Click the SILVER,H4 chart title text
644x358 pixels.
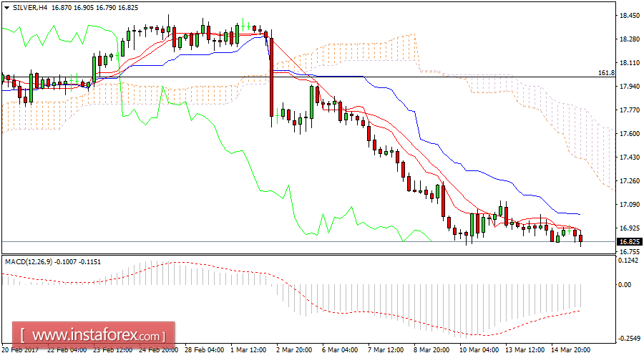point(30,8)
